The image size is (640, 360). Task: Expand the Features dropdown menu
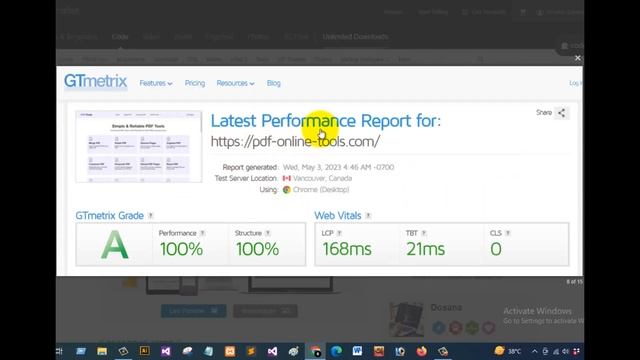click(156, 83)
